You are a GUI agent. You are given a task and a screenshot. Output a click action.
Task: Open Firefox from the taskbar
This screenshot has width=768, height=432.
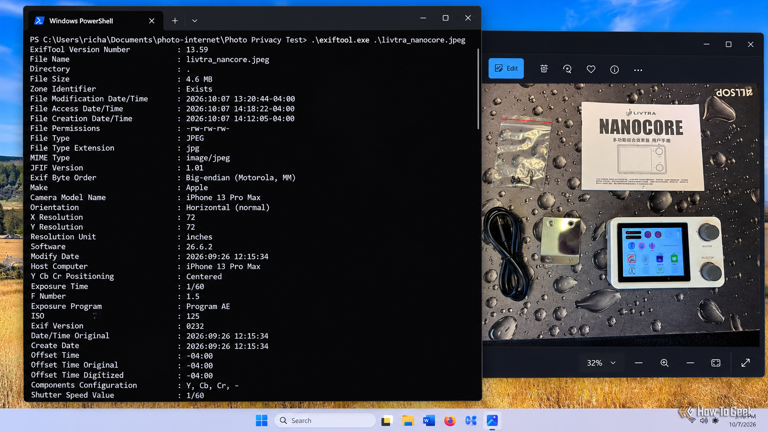450,420
